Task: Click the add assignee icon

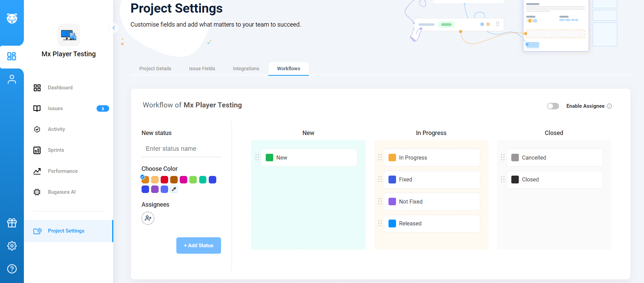Action: coord(148,218)
